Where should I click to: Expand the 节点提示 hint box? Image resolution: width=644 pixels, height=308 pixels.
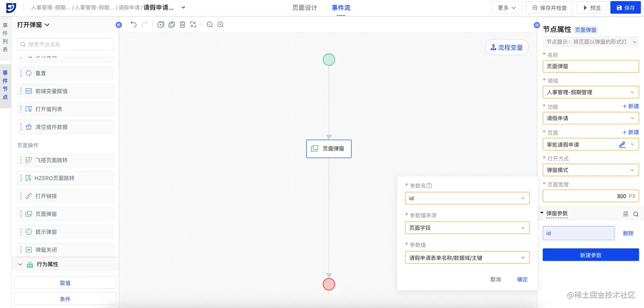pos(591,42)
